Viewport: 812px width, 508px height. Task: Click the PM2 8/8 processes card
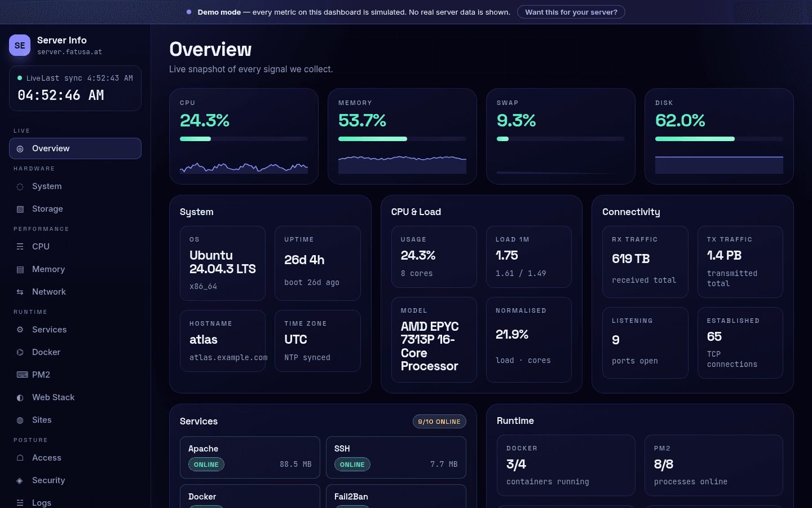[714, 465]
